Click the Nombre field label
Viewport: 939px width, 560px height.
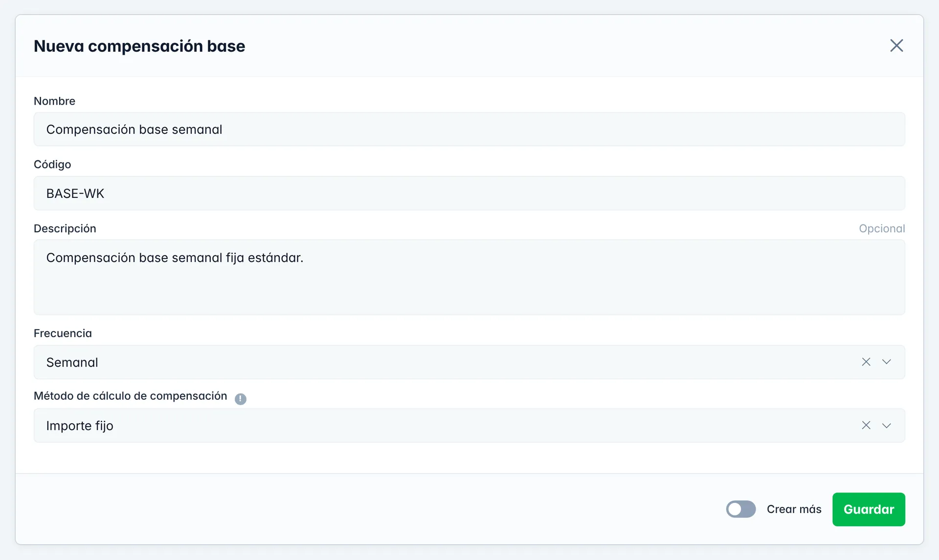[54, 101]
